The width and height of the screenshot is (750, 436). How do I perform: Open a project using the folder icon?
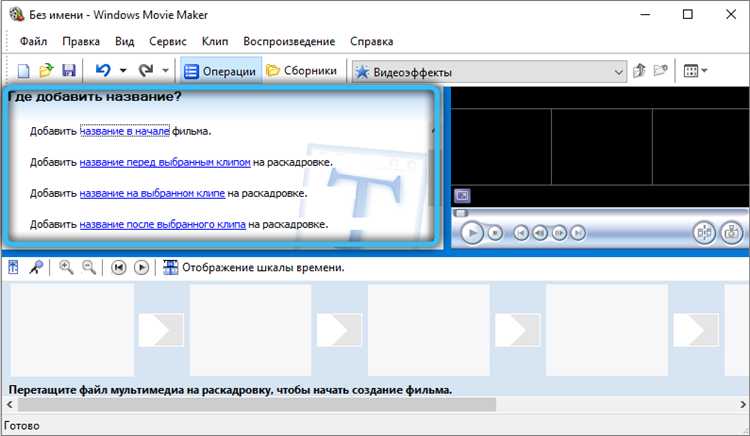(x=46, y=71)
